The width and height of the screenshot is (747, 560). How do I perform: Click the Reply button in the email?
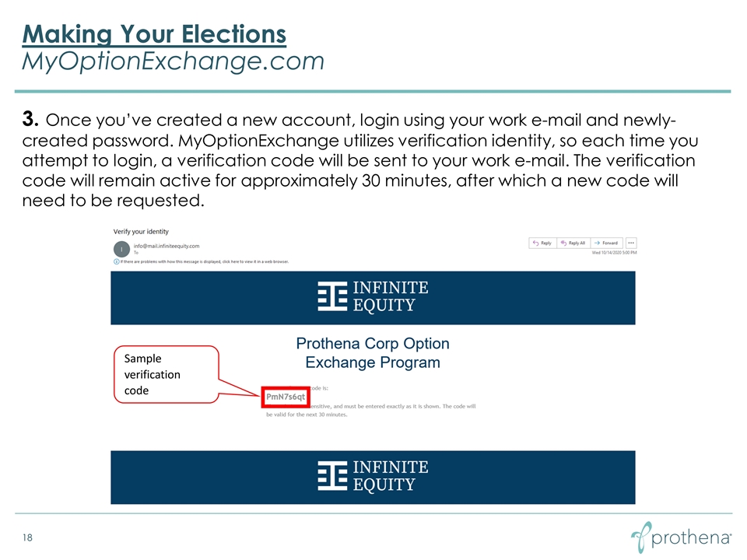pyautogui.click(x=542, y=243)
